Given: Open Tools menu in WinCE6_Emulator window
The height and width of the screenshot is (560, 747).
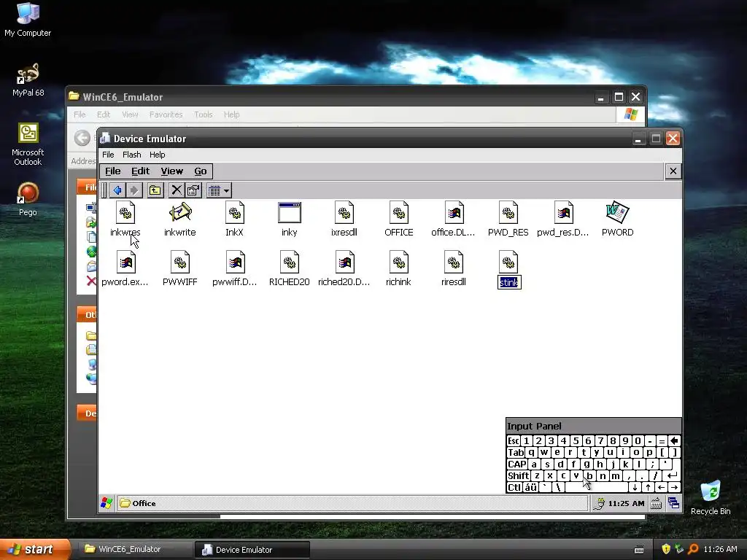Looking at the screenshot, I should tap(204, 114).
